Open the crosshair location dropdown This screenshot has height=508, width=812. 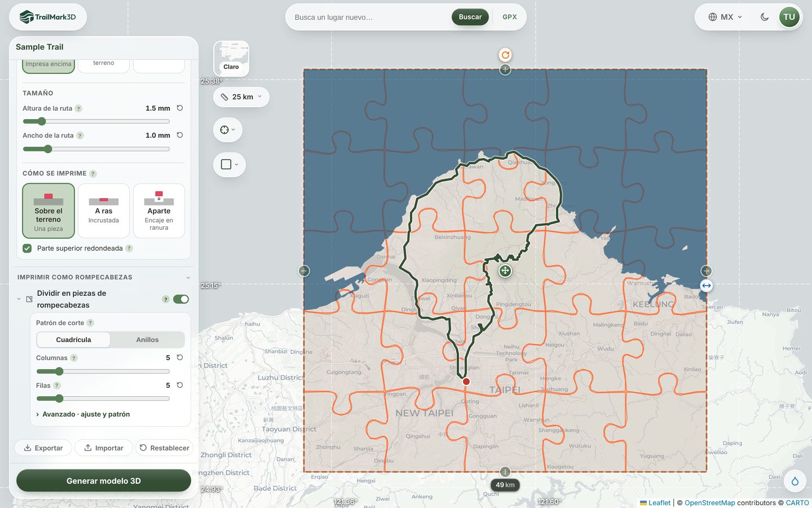228,130
